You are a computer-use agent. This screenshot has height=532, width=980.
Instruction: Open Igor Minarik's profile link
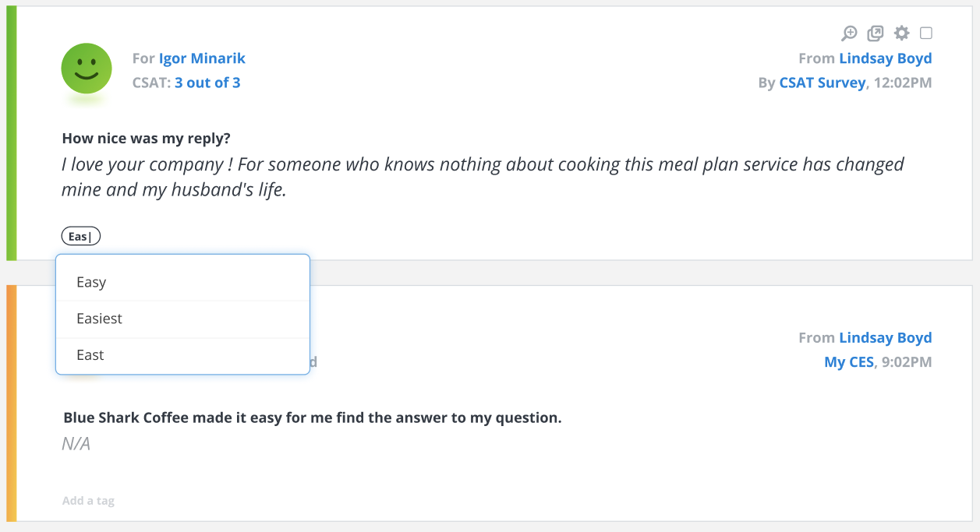202,58
